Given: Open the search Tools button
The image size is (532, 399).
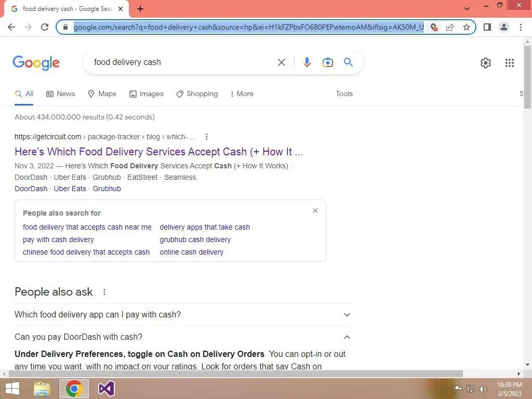Looking at the screenshot, I should [344, 94].
